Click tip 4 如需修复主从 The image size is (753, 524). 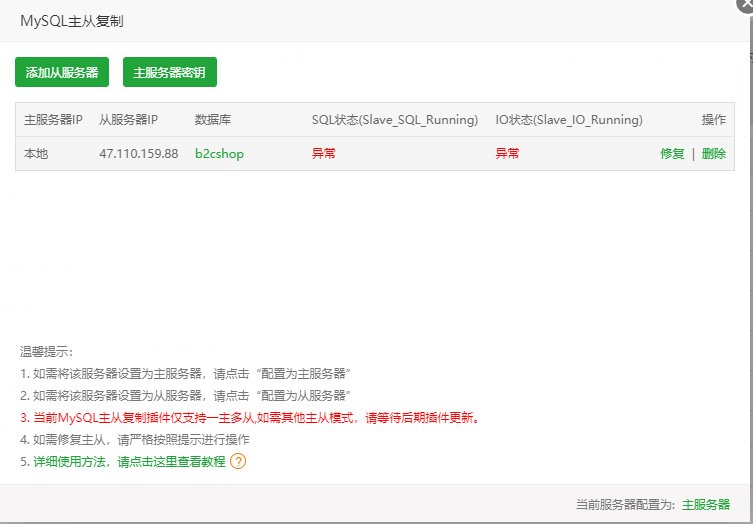(135, 439)
